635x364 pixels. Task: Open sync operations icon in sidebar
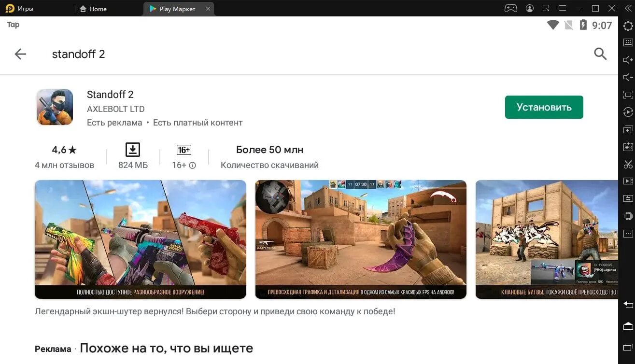[x=628, y=198]
